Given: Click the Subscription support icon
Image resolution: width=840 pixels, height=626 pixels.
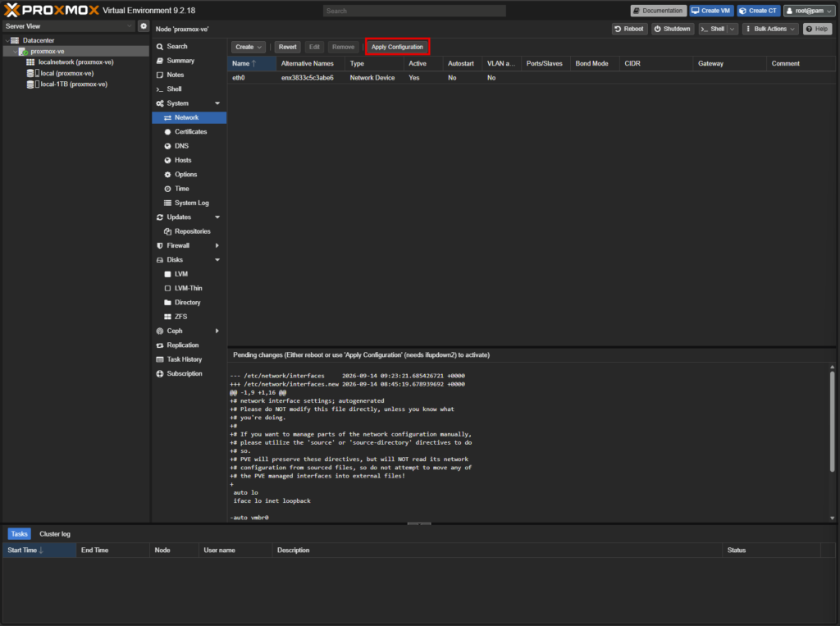Looking at the screenshot, I should [160, 373].
